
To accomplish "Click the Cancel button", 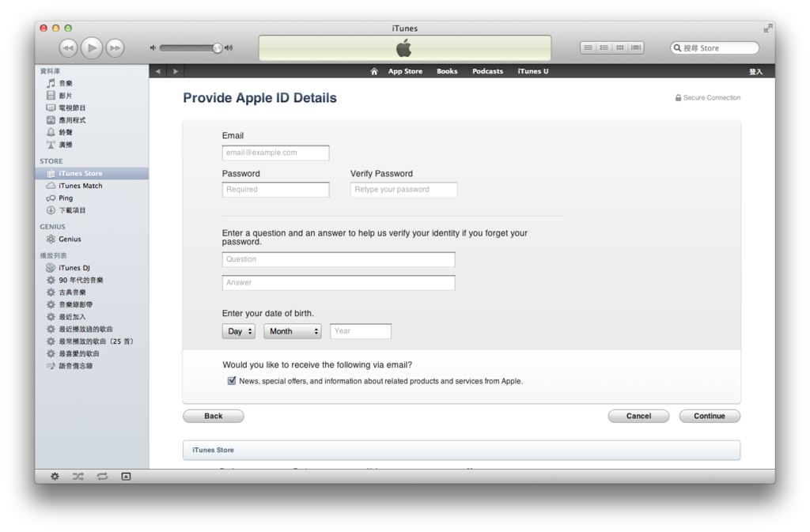I will pos(638,416).
